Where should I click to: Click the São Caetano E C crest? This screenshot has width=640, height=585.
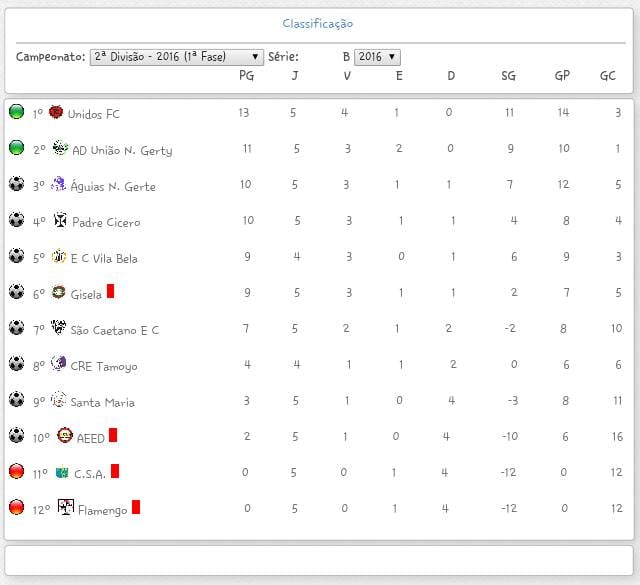pos(59,329)
